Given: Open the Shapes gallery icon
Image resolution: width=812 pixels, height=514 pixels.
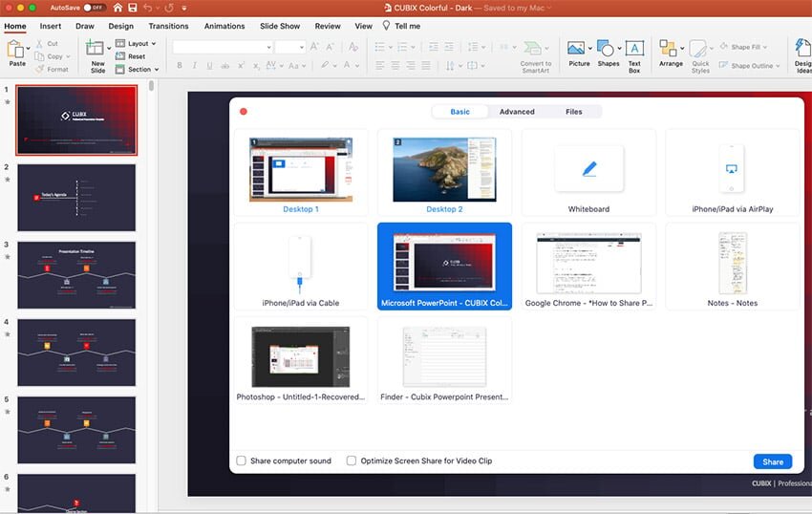Looking at the screenshot, I should click(x=608, y=50).
